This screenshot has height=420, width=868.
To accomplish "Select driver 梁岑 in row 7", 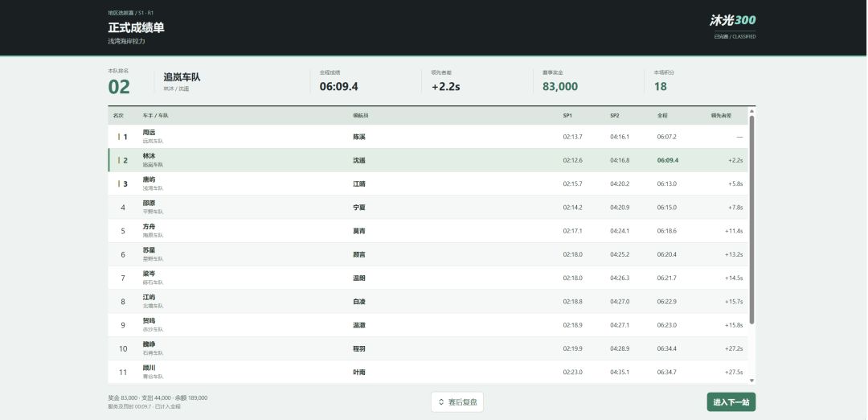I will pos(149,274).
